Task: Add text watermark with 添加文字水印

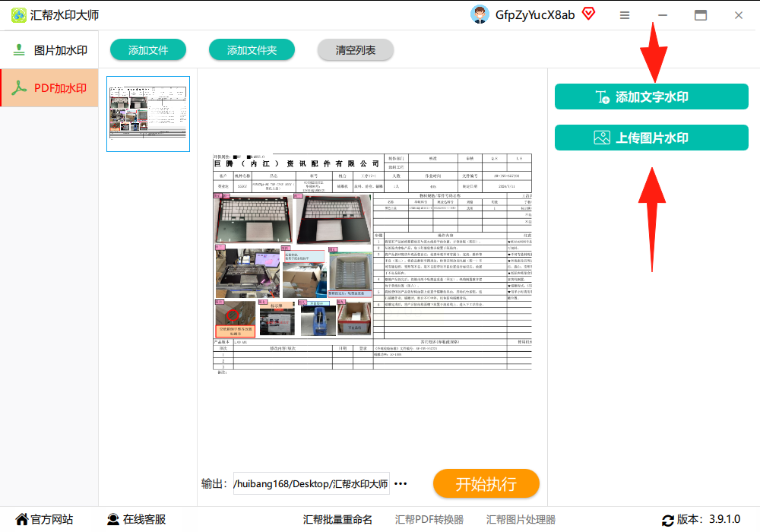Action: pyautogui.click(x=651, y=97)
